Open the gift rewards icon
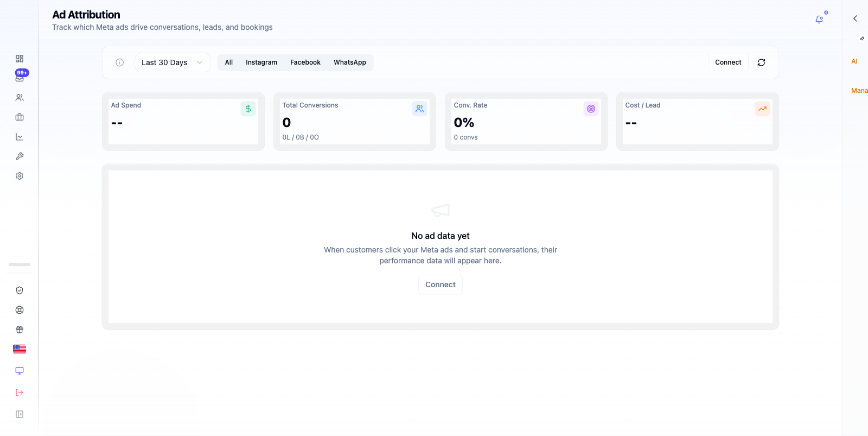This screenshot has height=436, width=868. pyautogui.click(x=20, y=330)
